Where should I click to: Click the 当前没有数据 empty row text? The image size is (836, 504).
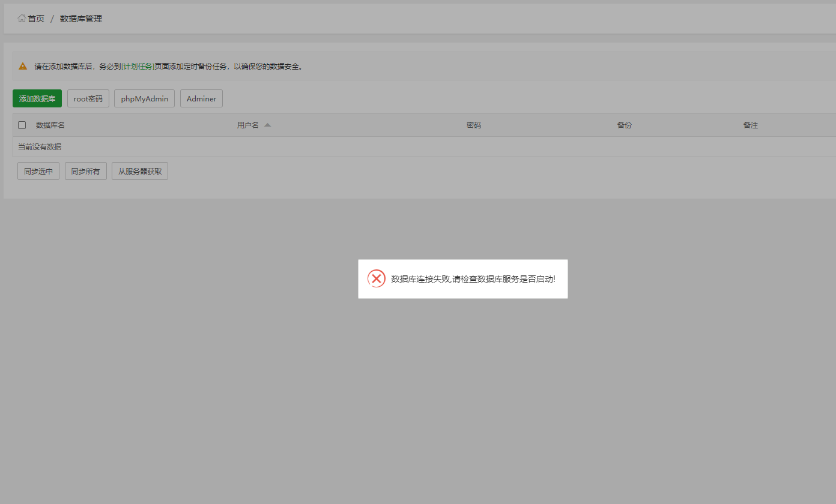(x=40, y=147)
